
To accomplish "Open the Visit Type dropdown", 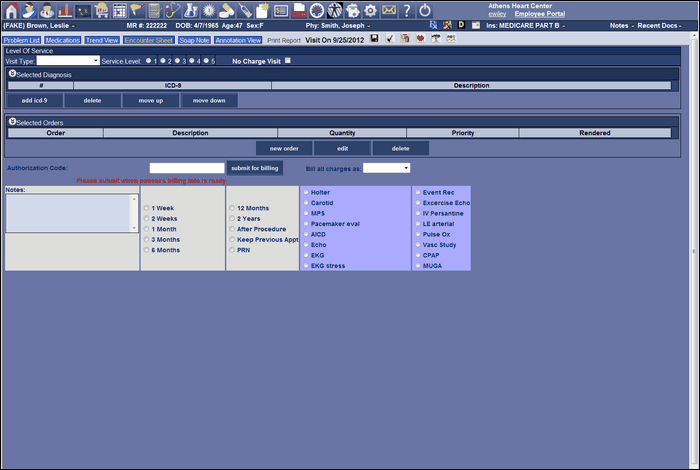I will click(x=68, y=61).
